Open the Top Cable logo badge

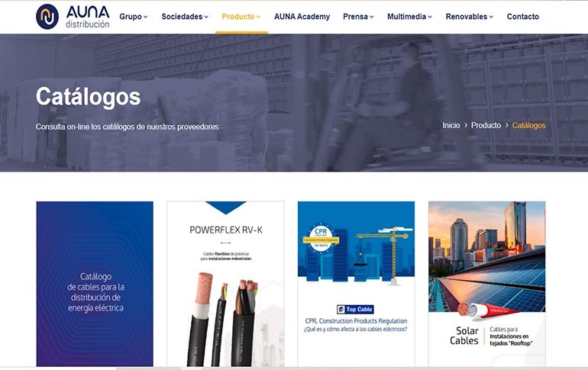click(355, 309)
